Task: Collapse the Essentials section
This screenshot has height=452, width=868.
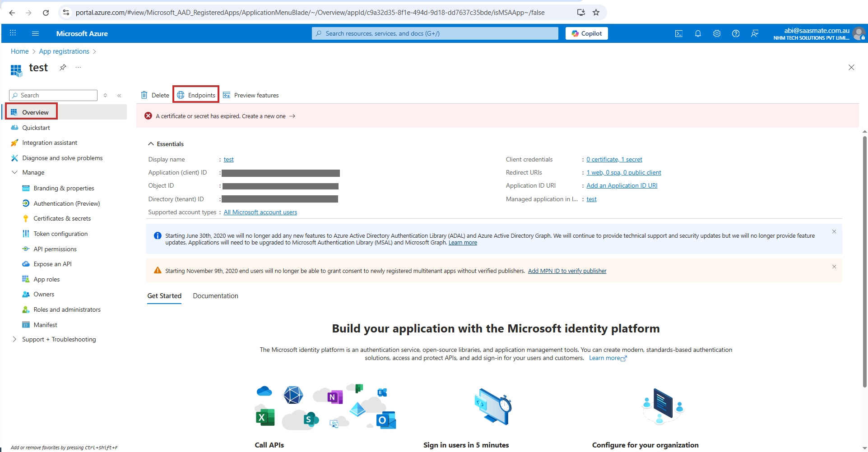Action: click(151, 144)
